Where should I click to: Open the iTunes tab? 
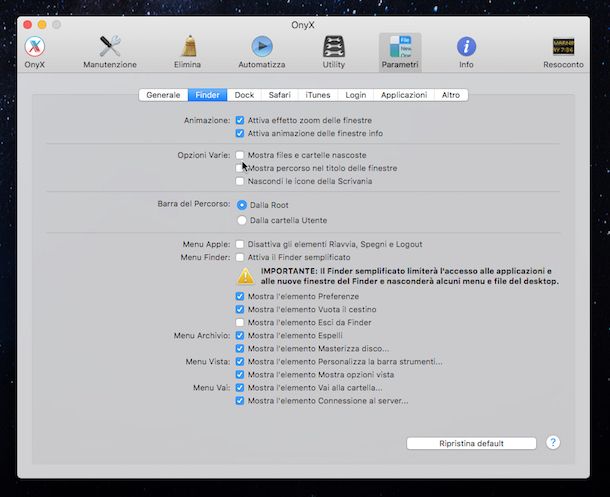click(x=318, y=95)
